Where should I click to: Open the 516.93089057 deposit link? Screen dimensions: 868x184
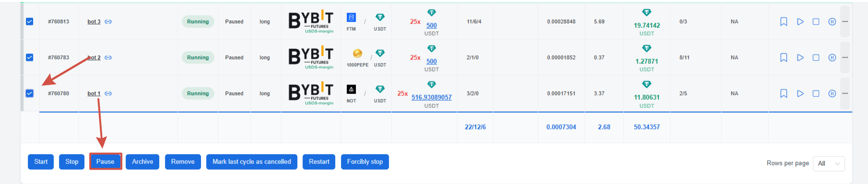coord(432,97)
